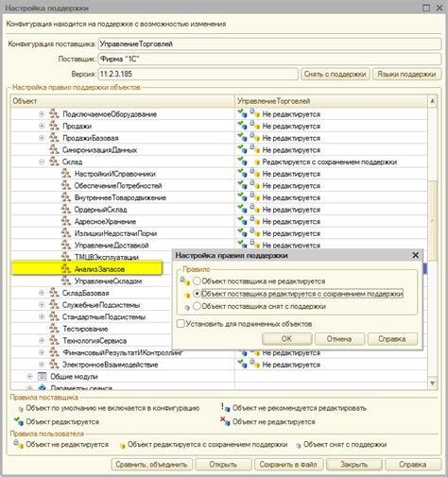Click Открыть button at bottom
The image size is (448, 477).
223,465
